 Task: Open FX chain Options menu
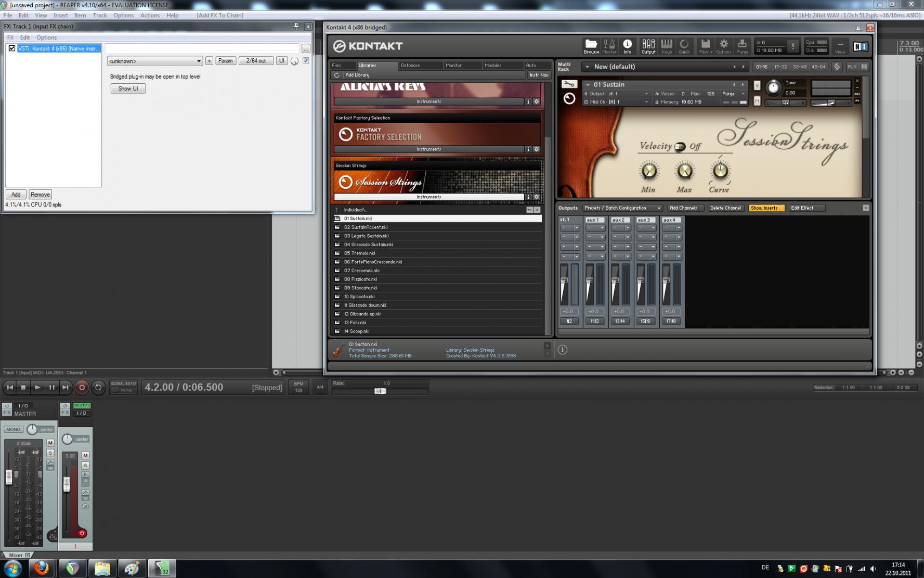[46, 37]
